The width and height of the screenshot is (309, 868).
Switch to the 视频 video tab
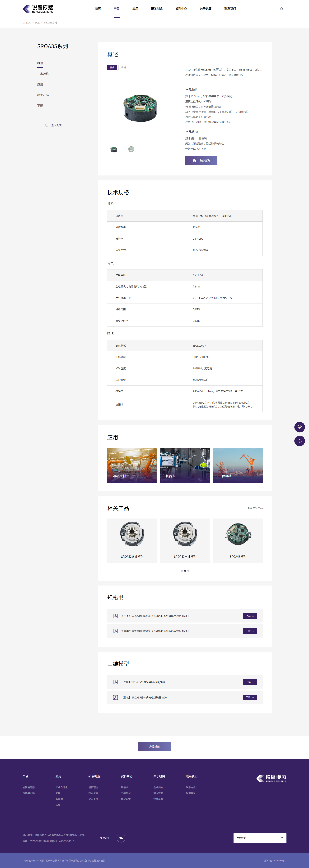123,67
